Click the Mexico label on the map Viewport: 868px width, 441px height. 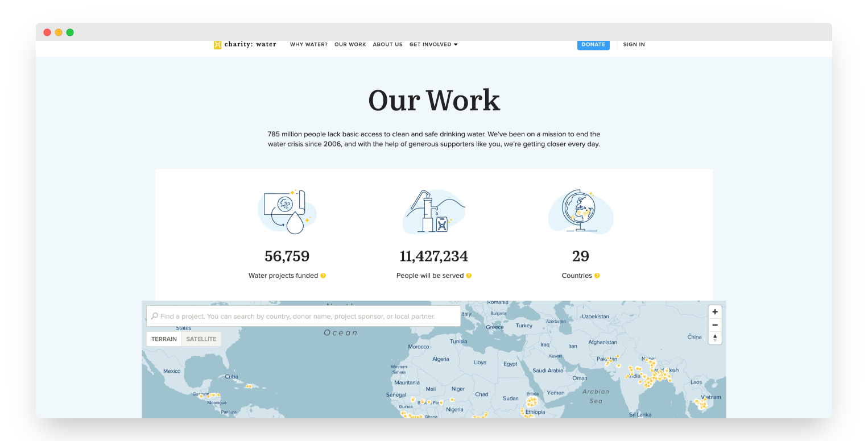[x=172, y=371]
